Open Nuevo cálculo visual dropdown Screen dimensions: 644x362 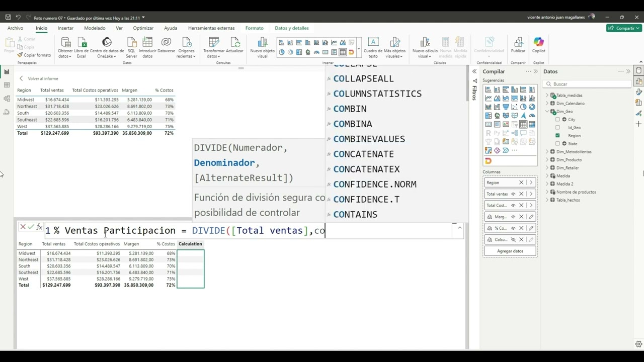click(425, 48)
